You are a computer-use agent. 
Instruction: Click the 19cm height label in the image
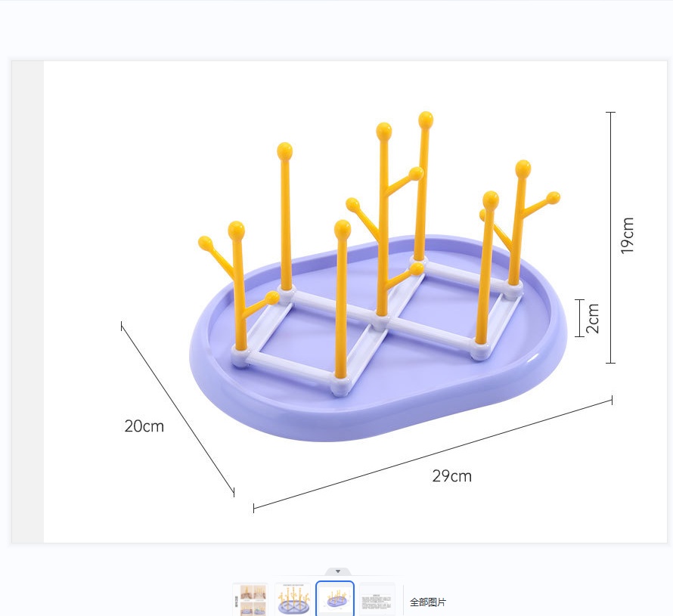pyautogui.click(x=627, y=236)
